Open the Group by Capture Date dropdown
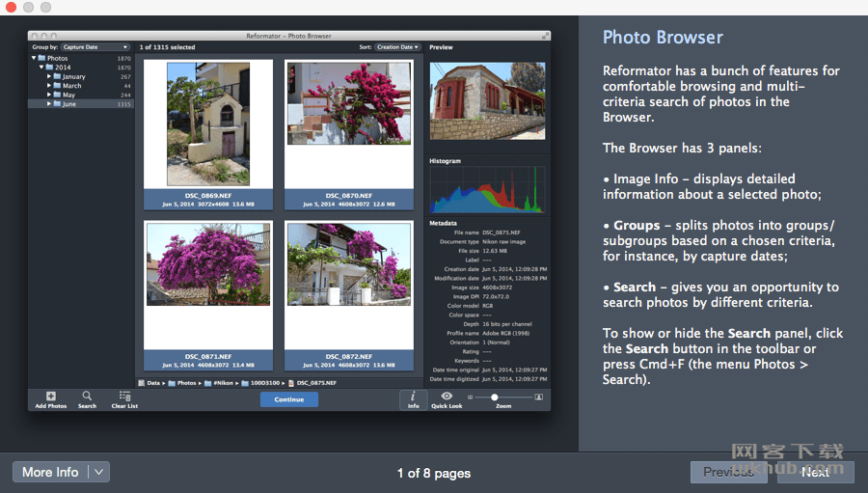This screenshot has height=493, width=868. coord(95,47)
